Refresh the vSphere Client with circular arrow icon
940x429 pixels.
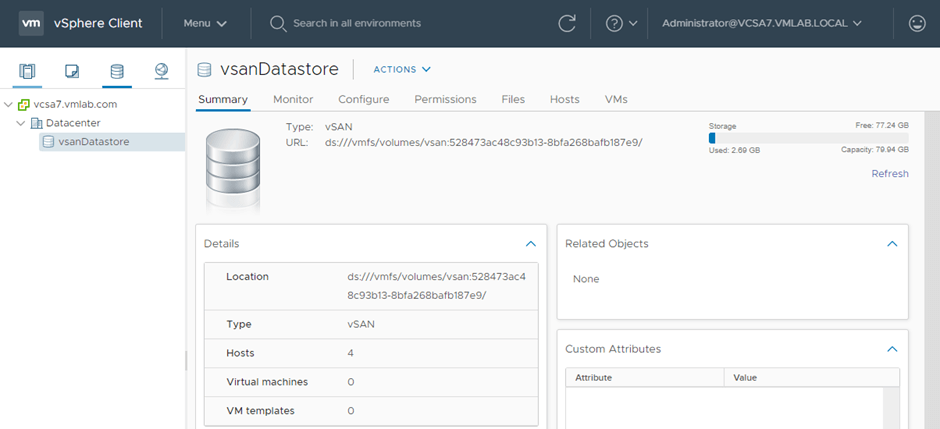pos(567,23)
